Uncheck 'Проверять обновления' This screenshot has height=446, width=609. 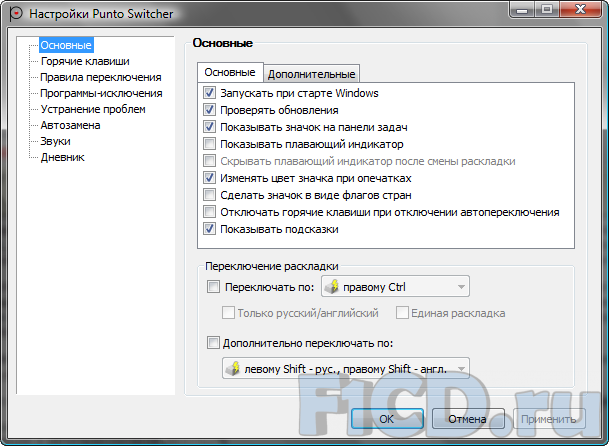[209, 110]
